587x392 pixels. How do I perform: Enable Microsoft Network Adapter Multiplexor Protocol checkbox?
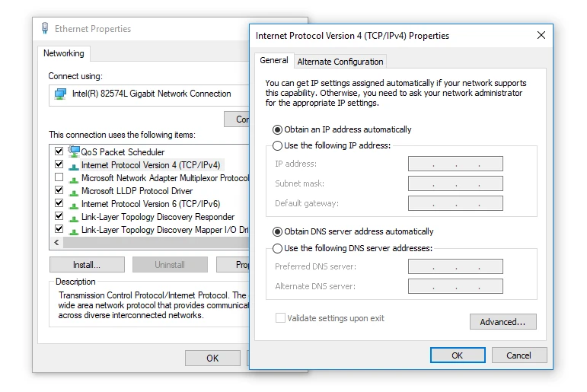tap(59, 178)
